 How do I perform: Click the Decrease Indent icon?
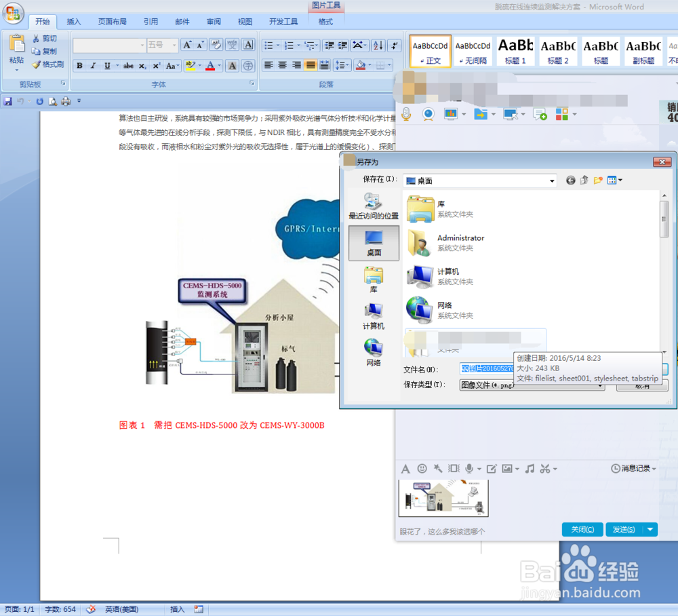coord(329,45)
